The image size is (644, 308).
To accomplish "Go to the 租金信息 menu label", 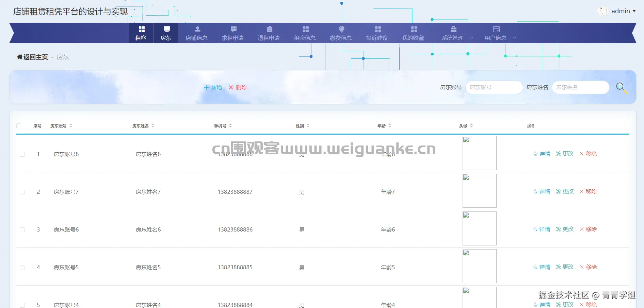I will (x=305, y=38).
